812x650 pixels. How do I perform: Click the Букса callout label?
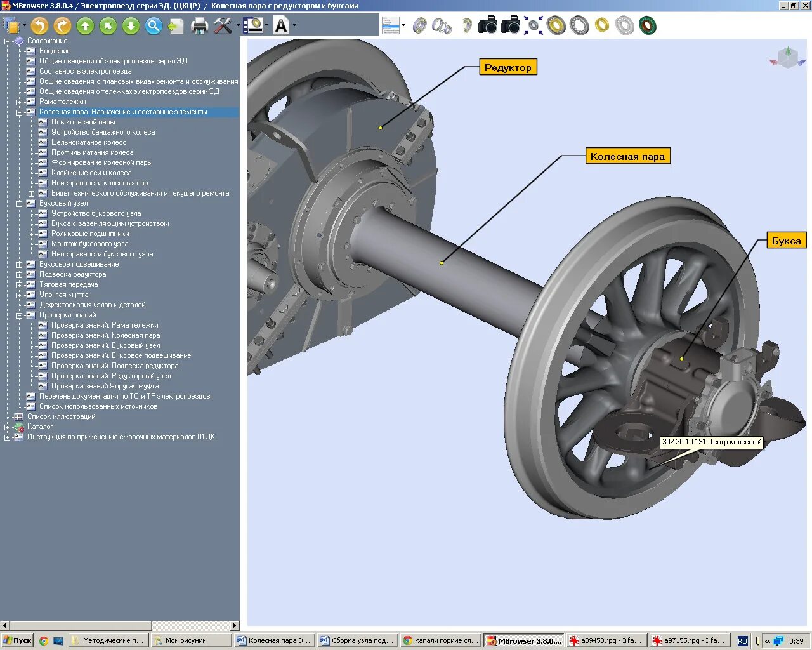tap(786, 241)
